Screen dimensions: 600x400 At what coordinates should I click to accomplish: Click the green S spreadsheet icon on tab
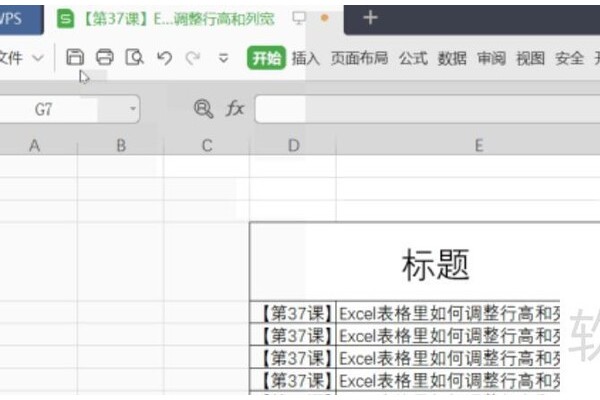[x=65, y=18]
